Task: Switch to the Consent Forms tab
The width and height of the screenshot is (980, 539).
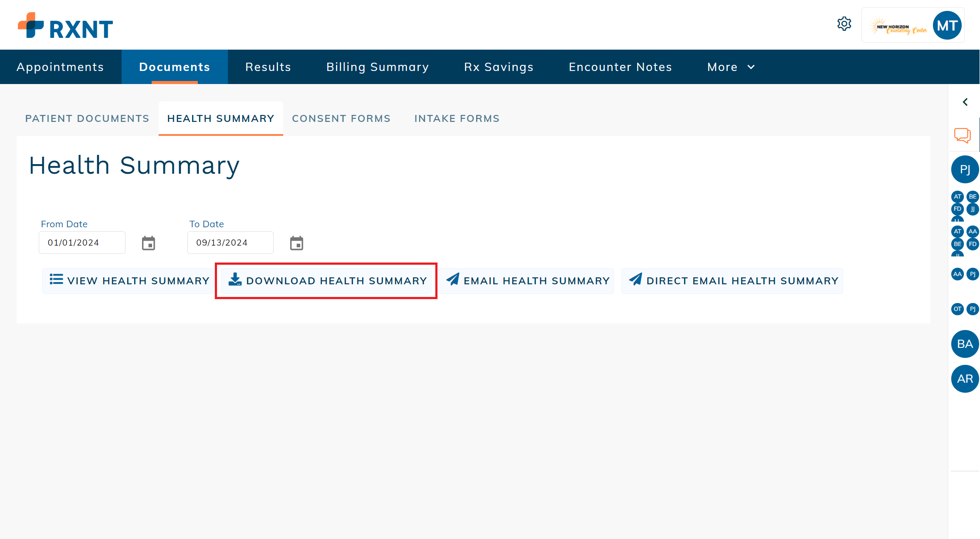Action: pyautogui.click(x=341, y=118)
